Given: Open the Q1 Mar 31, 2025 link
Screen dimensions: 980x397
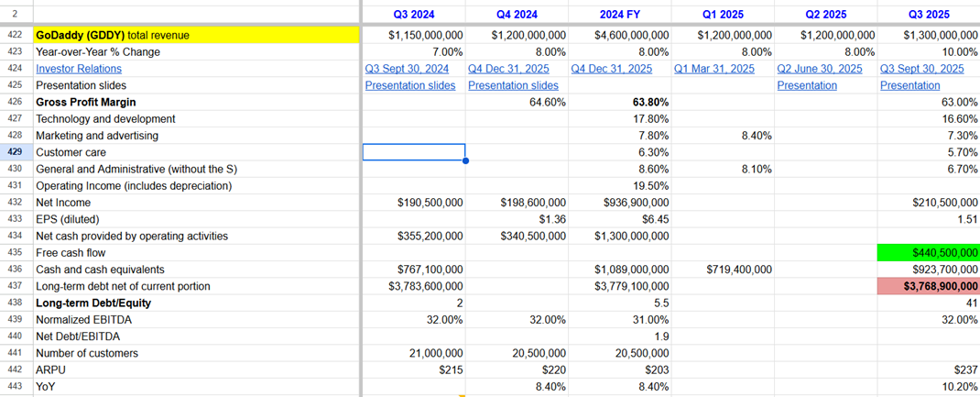Looking at the screenshot, I should (x=714, y=69).
